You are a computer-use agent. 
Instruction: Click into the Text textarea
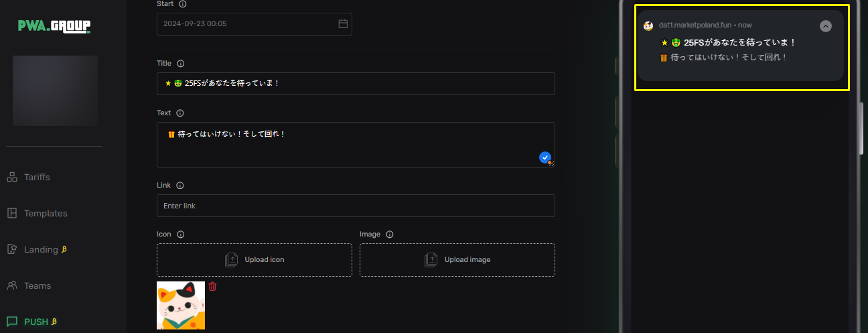(356, 145)
